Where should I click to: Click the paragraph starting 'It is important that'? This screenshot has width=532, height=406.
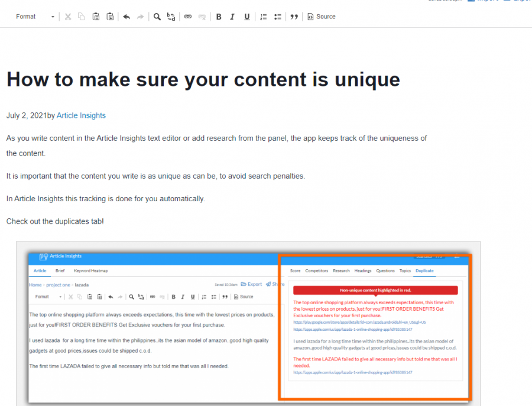coord(155,176)
